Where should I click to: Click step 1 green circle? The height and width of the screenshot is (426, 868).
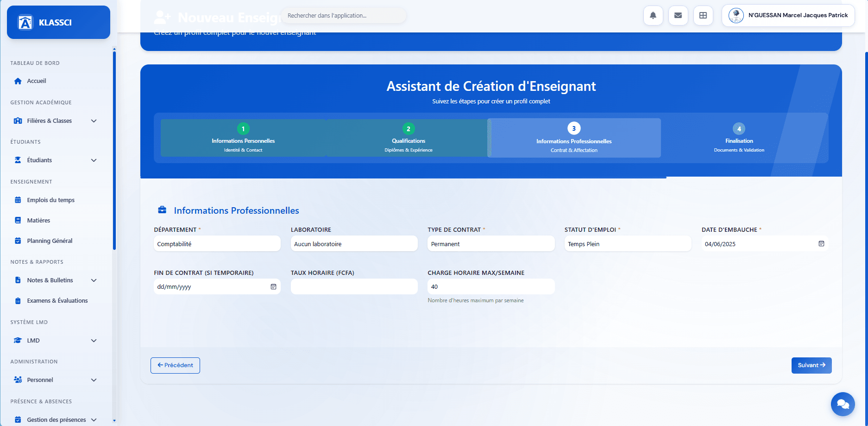243,129
